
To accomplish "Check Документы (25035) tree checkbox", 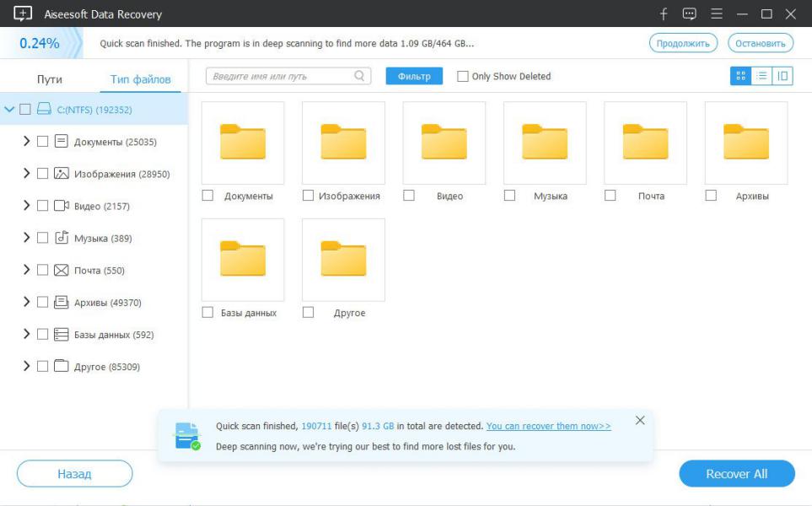I will (x=42, y=142).
